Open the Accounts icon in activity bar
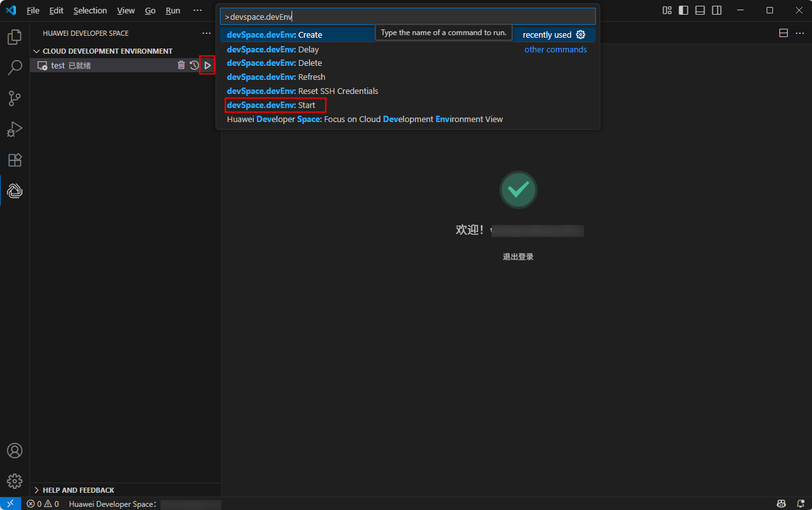 click(x=15, y=451)
